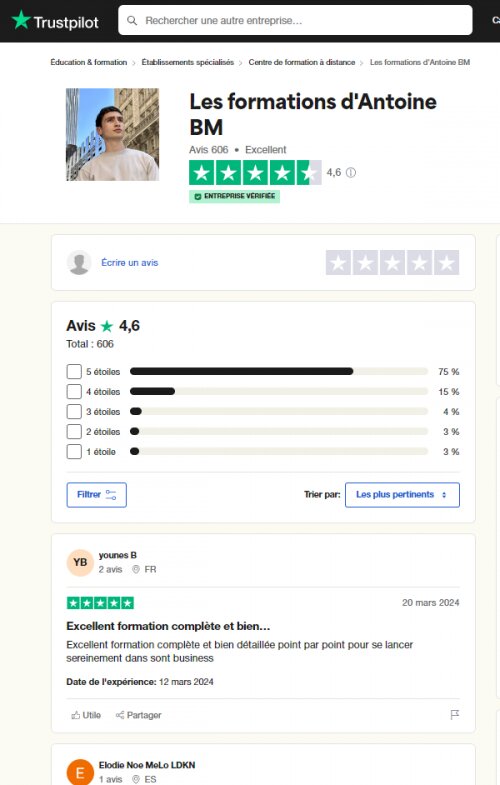
Task: Mark younes B review as Utile
Action: pos(86,715)
